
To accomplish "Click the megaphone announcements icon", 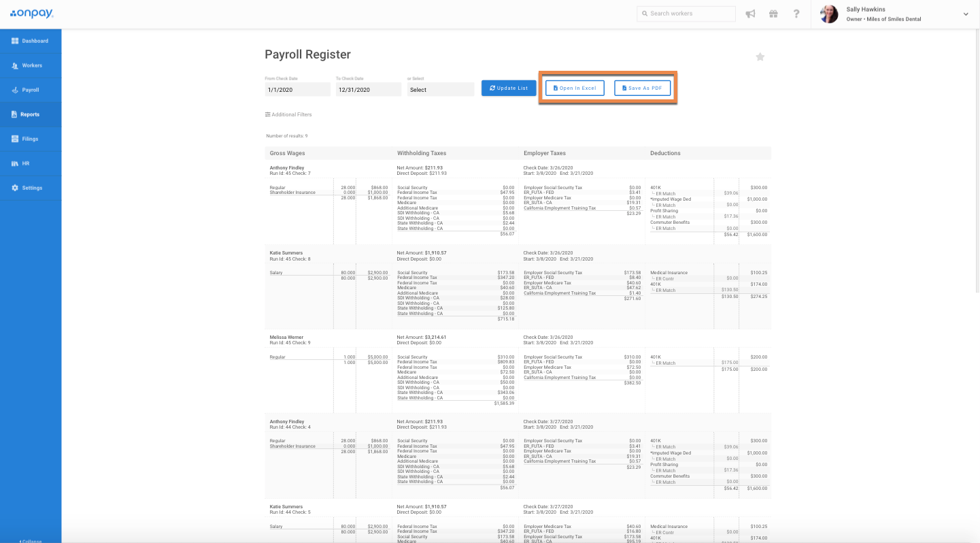I will click(750, 14).
